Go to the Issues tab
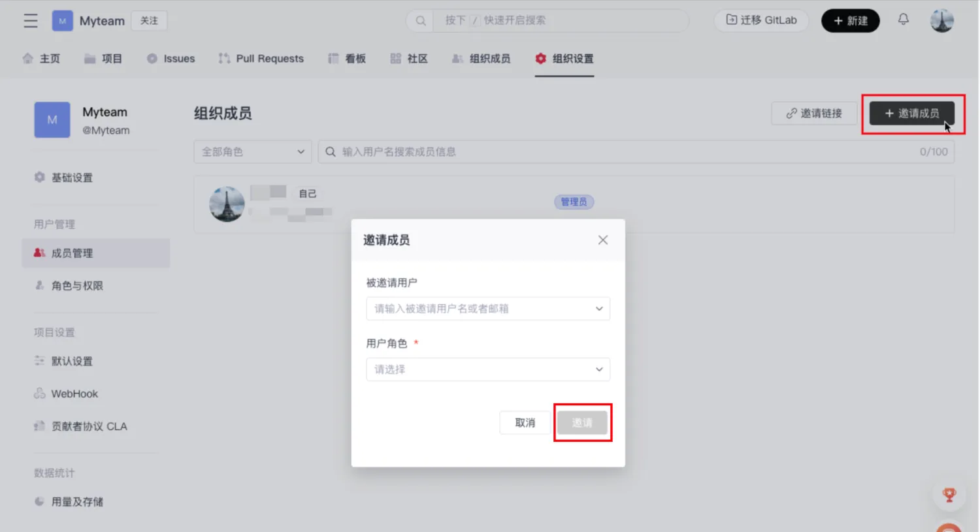 171,59
